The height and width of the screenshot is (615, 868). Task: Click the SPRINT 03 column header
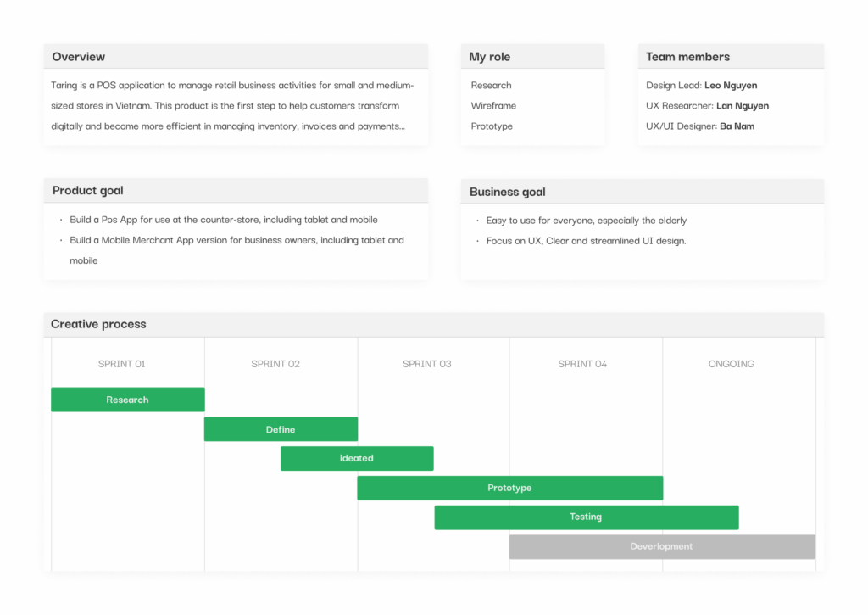(x=427, y=364)
